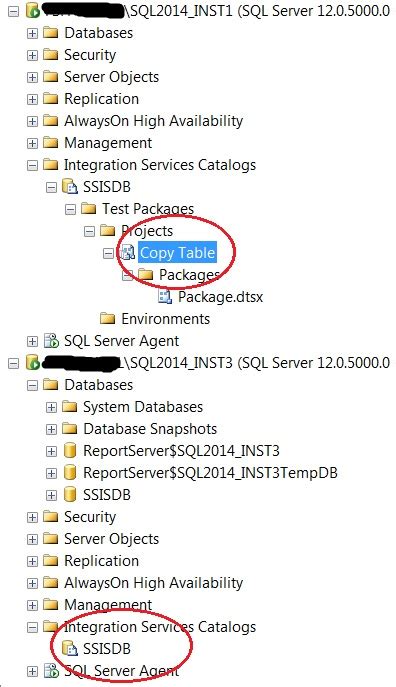Select Integration Services Catalogs label under INST1
The image size is (396, 687).
pos(160,165)
